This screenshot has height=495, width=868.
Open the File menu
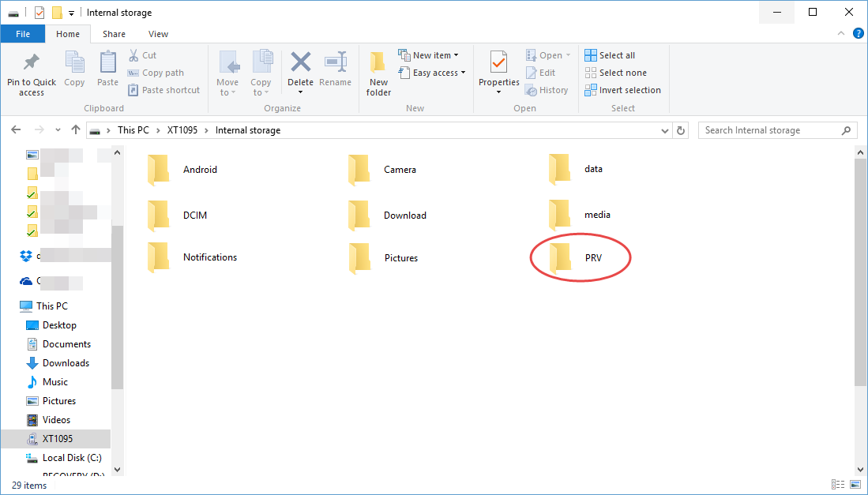[23, 34]
